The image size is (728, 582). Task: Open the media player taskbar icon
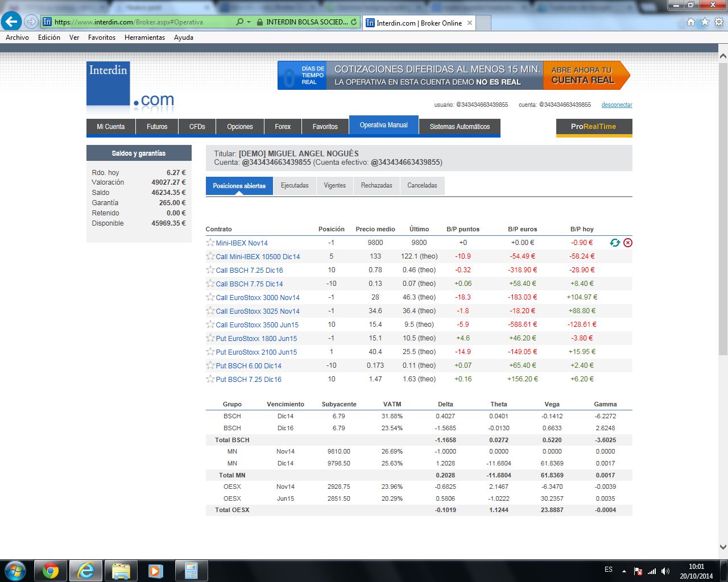(x=155, y=571)
